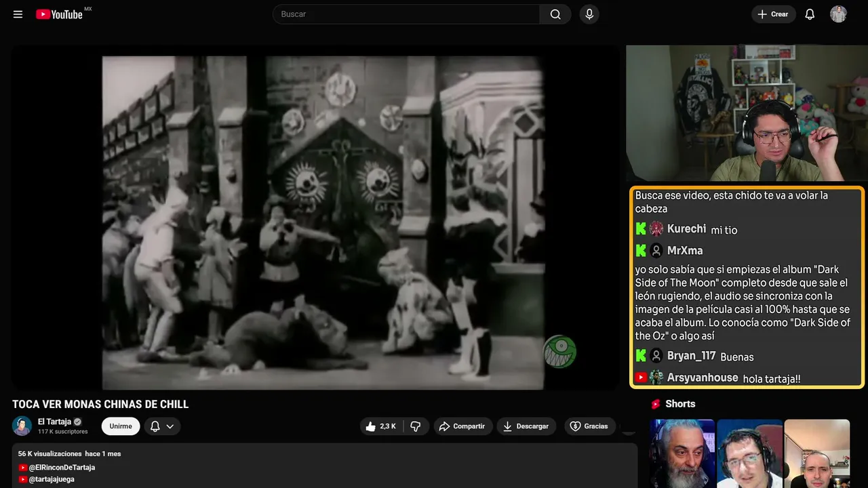Dislike the video with thumbs down
Viewport: 868px width, 488px height.
416,426
